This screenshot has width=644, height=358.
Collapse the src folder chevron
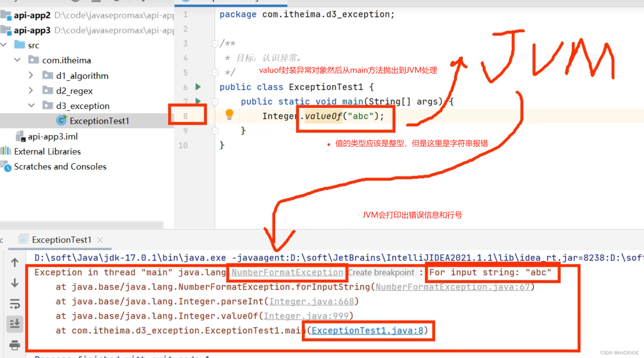(4, 45)
